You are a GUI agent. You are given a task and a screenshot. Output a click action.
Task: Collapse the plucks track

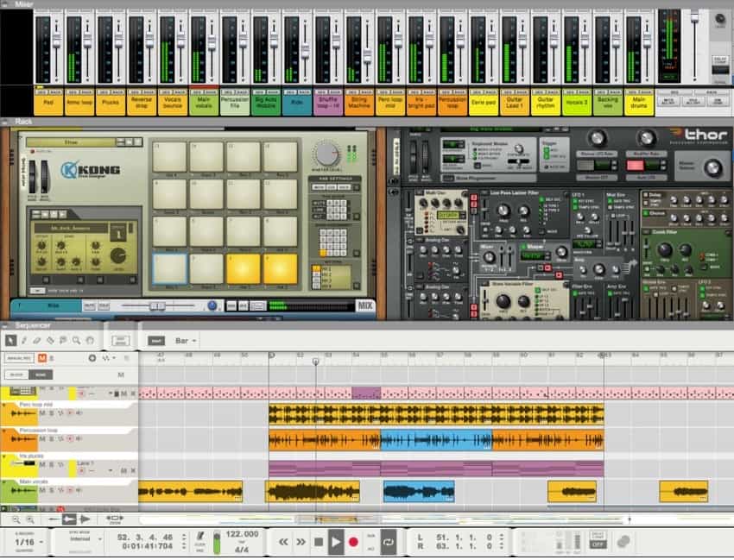[x=4, y=456]
